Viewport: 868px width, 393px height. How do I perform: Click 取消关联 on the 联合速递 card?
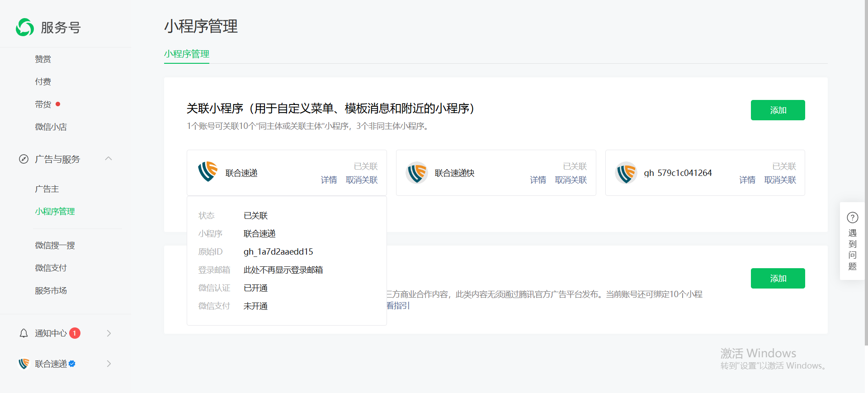(362, 180)
